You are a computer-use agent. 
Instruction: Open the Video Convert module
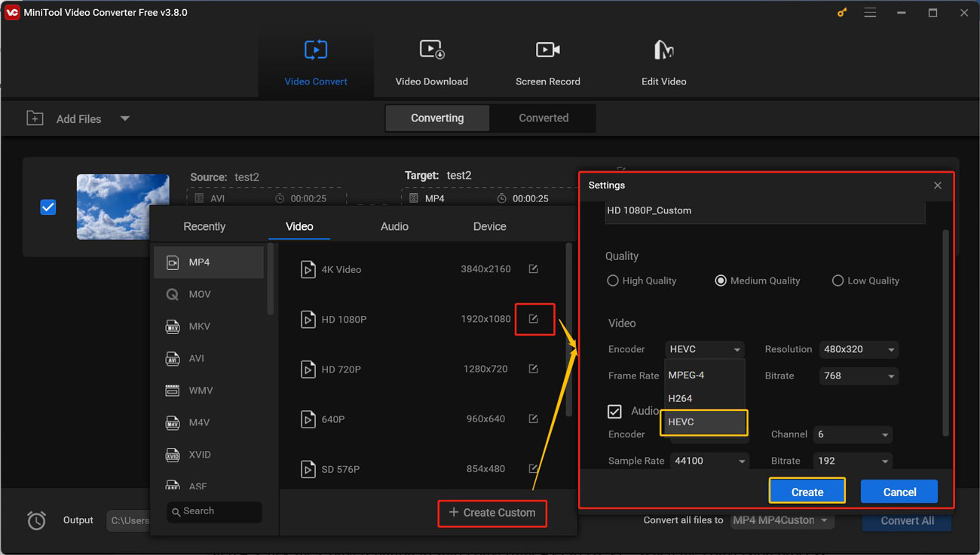pos(316,64)
